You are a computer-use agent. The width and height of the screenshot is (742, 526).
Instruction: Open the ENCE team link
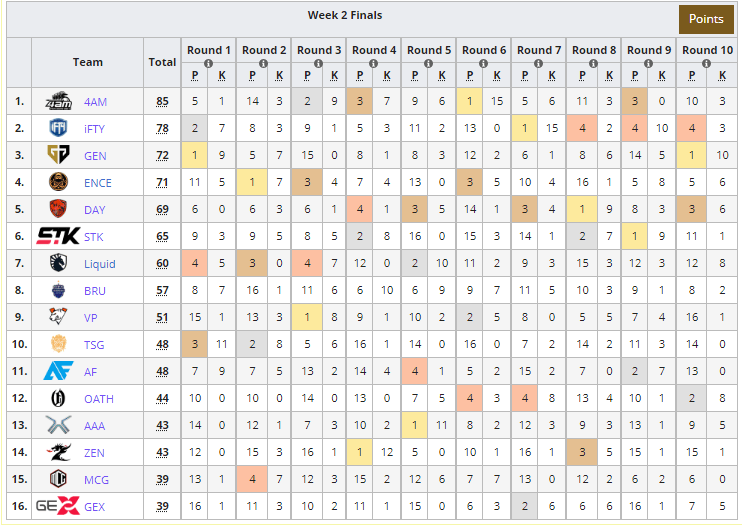click(97, 183)
